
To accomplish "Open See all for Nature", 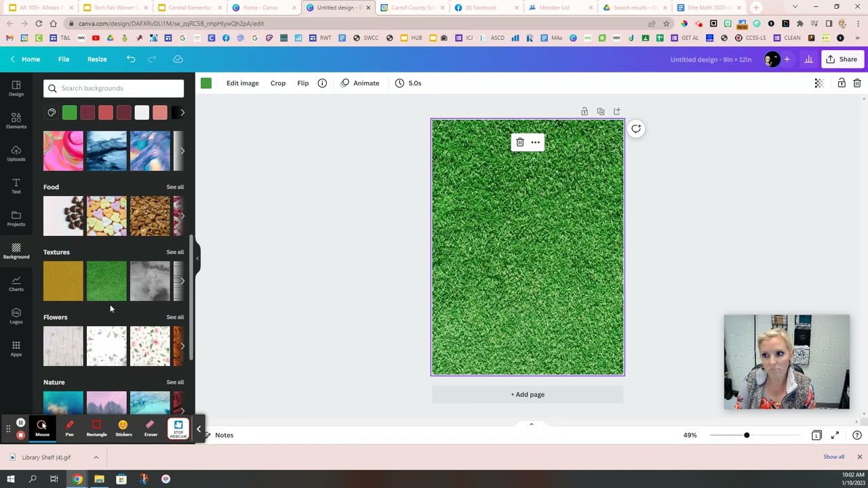I will (175, 382).
